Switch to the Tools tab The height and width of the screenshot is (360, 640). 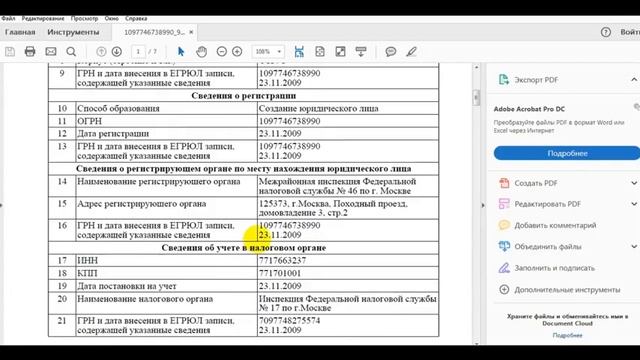pos(73,32)
